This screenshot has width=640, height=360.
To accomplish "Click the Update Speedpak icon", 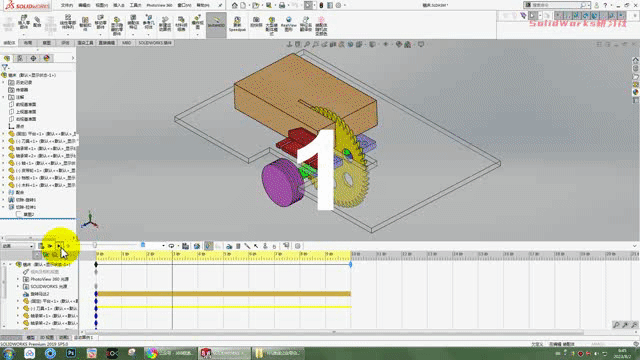I will click(237, 24).
